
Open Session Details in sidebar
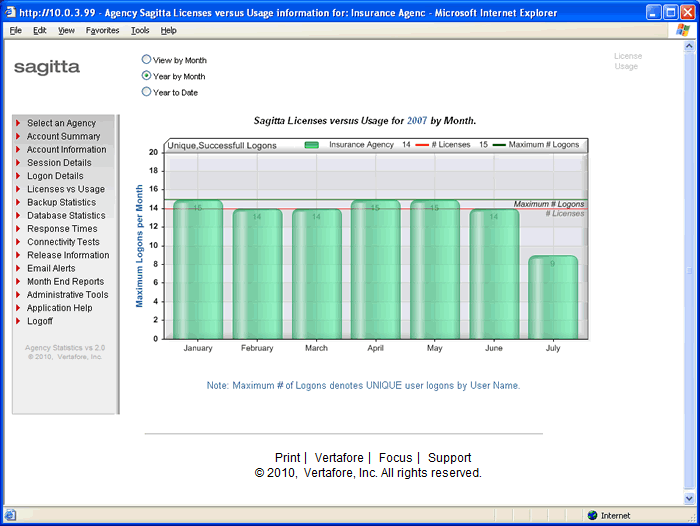59,163
